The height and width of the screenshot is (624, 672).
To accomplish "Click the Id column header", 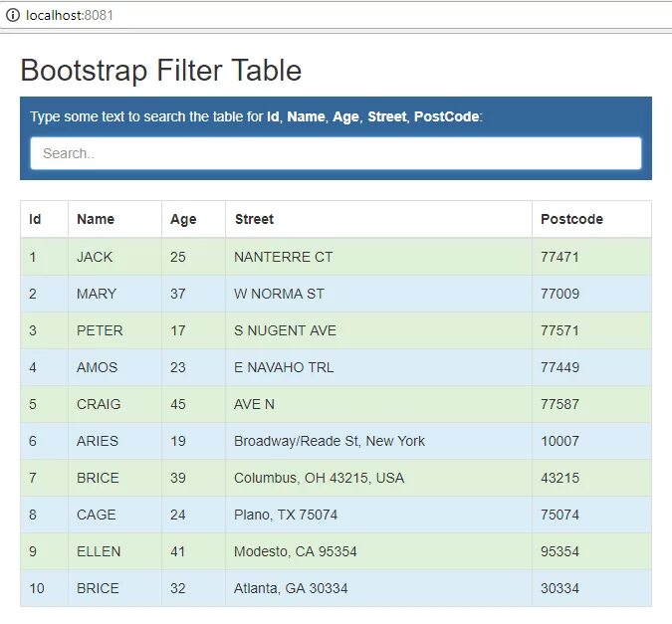I will [35, 219].
